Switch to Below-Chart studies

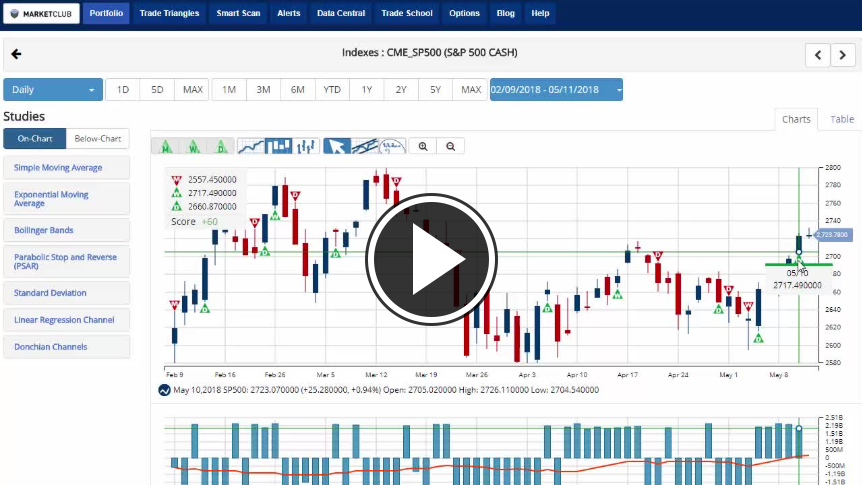pyautogui.click(x=98, y=139)
